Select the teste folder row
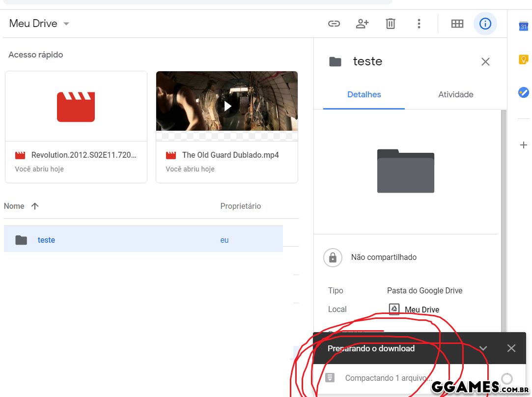This screenshot has height=397, width=532. tap(143, 239)
